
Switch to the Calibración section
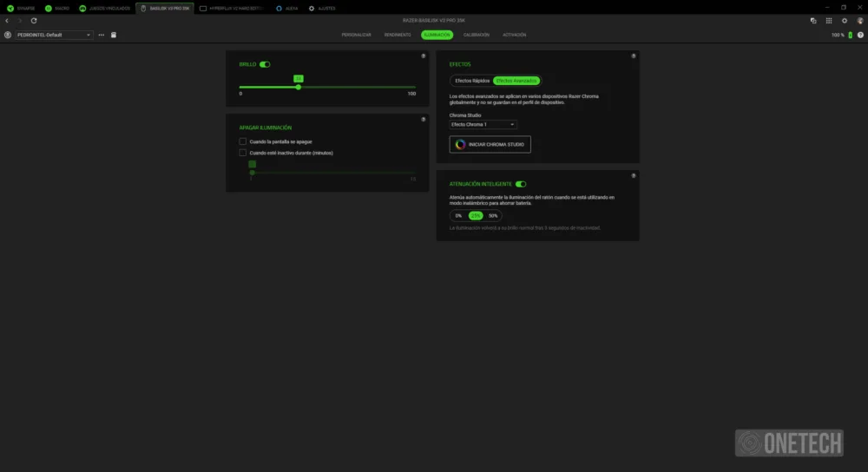click(x=476, y=35)
